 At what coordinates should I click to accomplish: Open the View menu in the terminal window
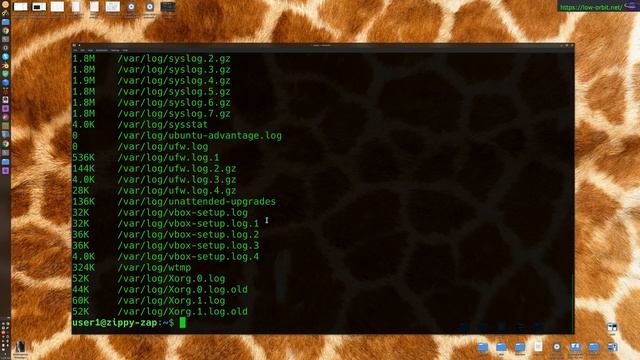coord(91,50)
